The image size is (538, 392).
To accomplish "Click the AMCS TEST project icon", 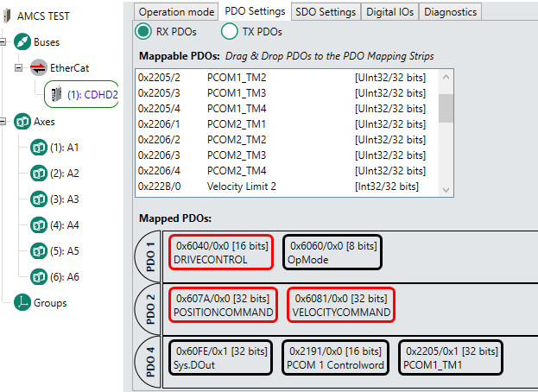I will tap(8, 16).
